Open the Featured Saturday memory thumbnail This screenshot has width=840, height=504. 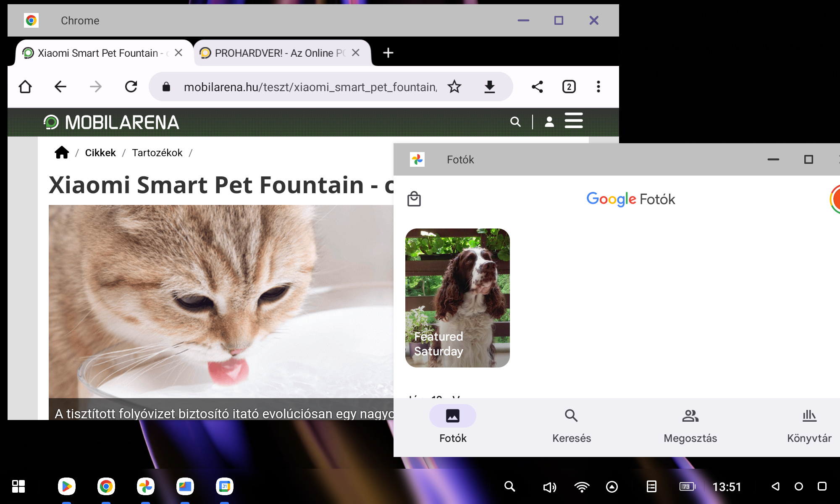click(x=457, y=298)
